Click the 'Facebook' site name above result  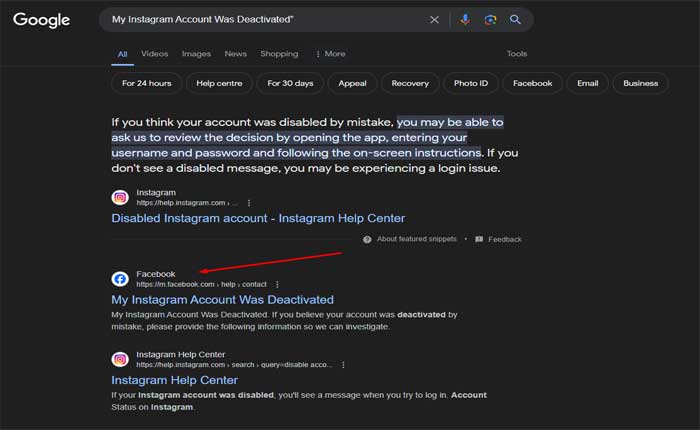pos(155,274)
